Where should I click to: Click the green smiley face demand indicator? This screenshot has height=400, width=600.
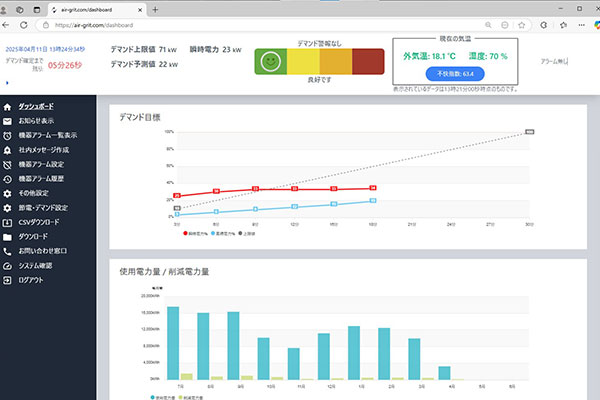click(x=268, y=63)
